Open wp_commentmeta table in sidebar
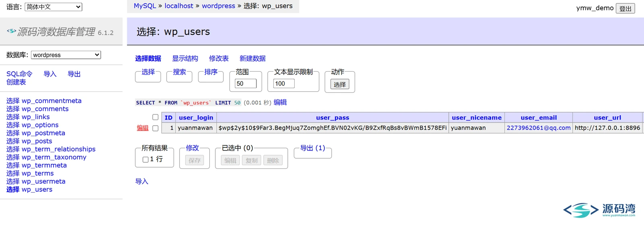 52,101
